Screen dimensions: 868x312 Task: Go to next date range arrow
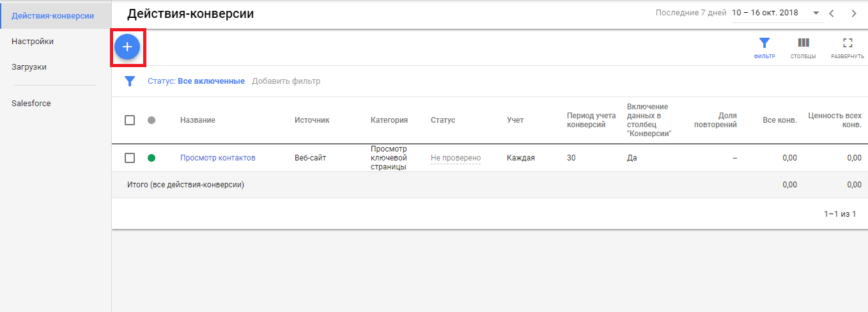click(853, 13)
